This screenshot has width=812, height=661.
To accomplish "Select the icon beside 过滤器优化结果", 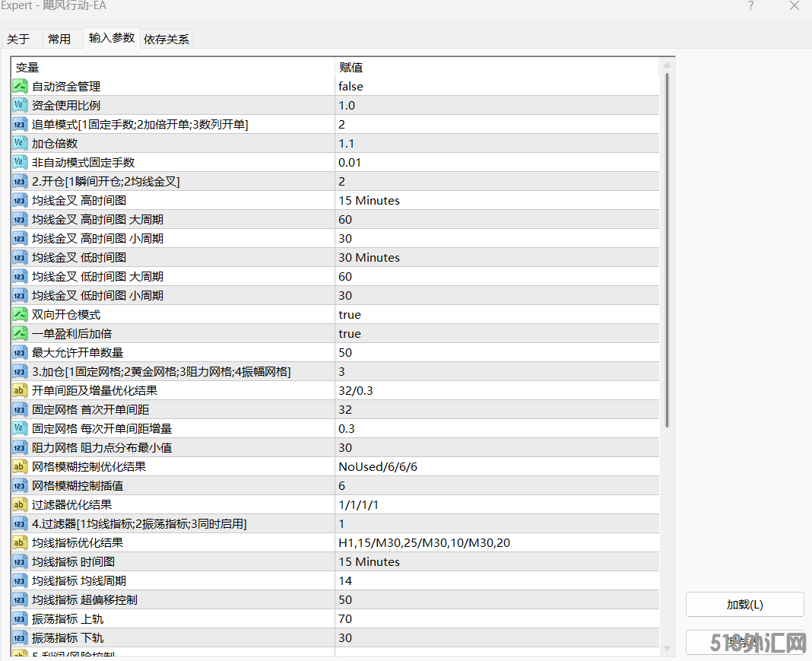I will coord(20,505).
